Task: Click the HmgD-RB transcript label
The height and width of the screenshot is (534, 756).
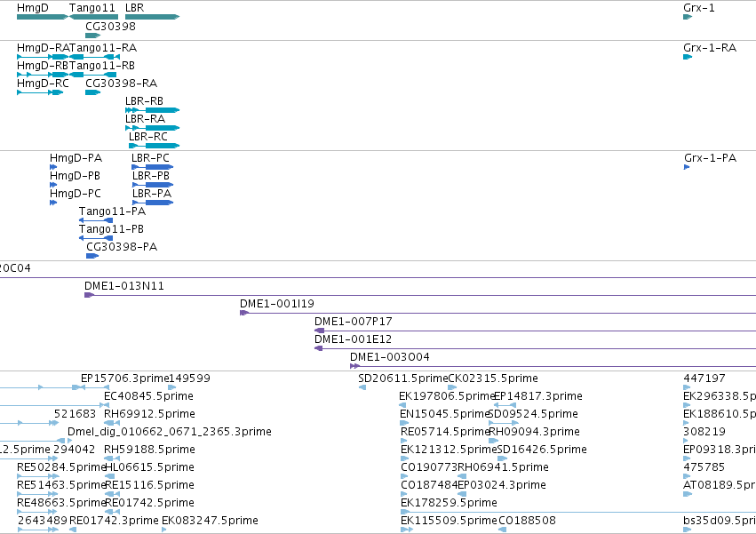Action: point(43,66)
